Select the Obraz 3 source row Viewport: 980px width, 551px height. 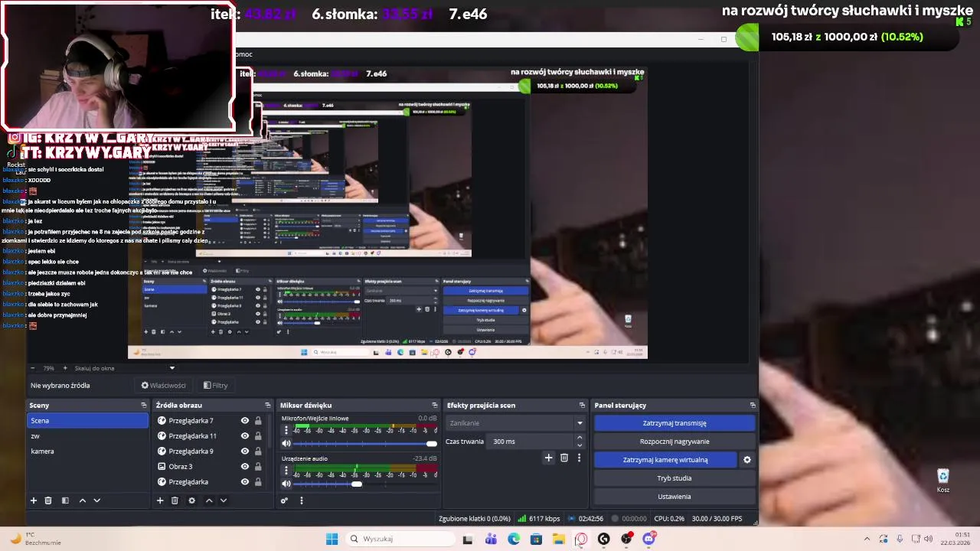212,467
